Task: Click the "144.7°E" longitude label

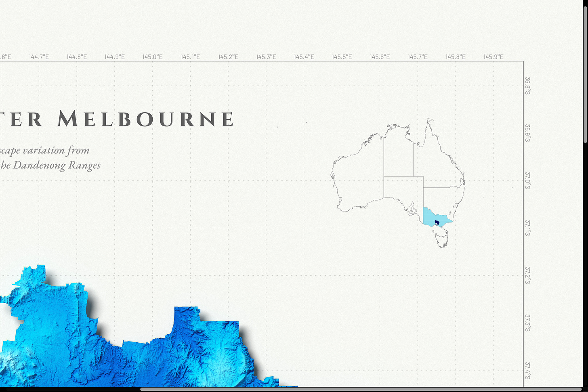Action: 39,57
